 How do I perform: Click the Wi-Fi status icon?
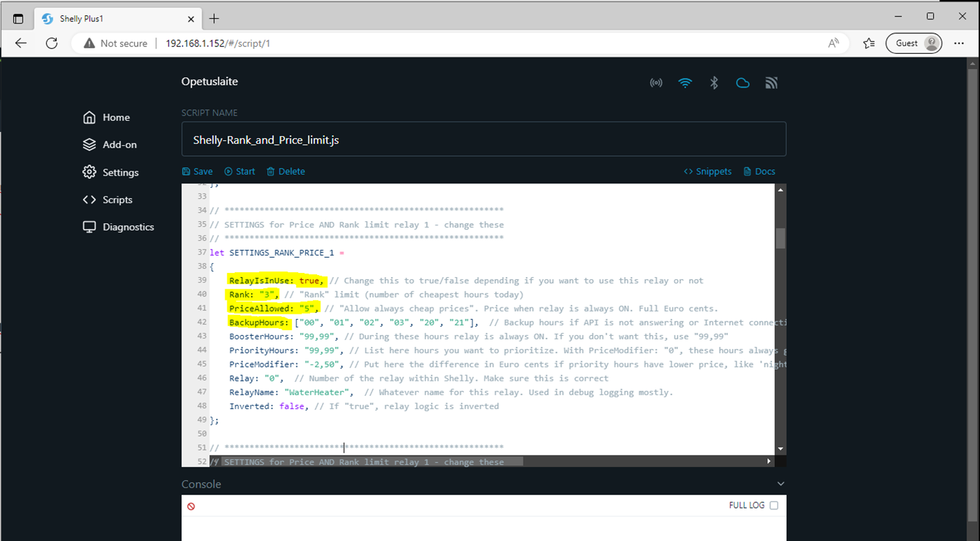[684, 83]
